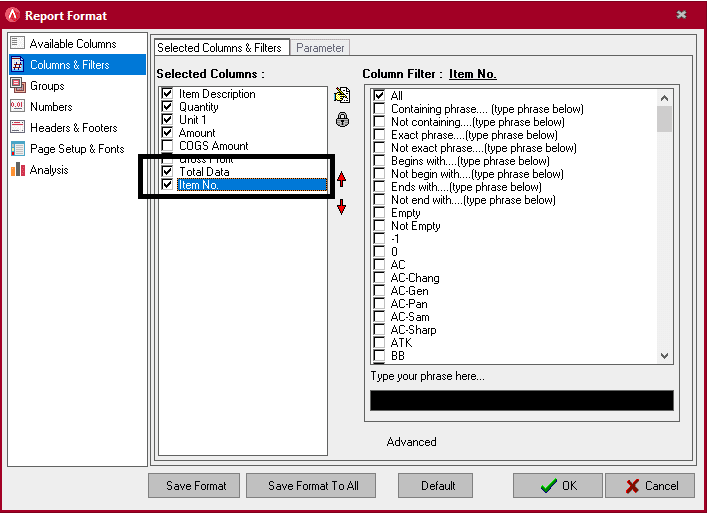
Task: Click the red move-down arrow
Action: click(342, 207)
